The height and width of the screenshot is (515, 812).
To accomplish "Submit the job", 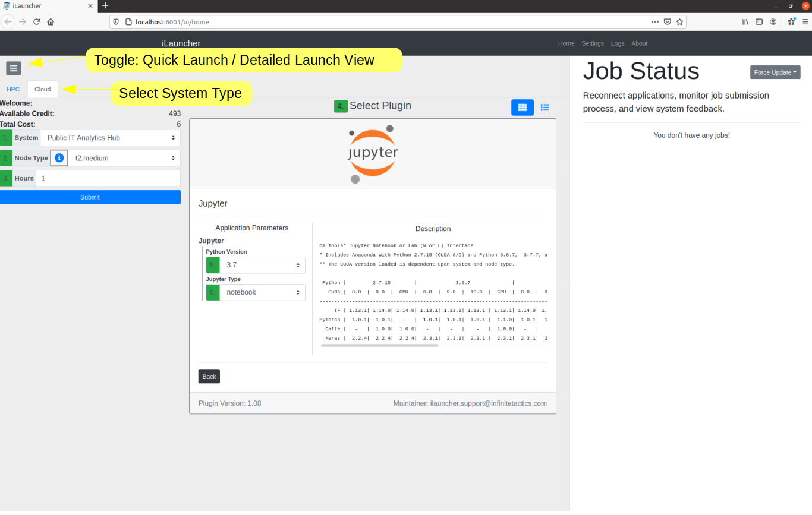I will pyautogui.click(x=90, y=197).
